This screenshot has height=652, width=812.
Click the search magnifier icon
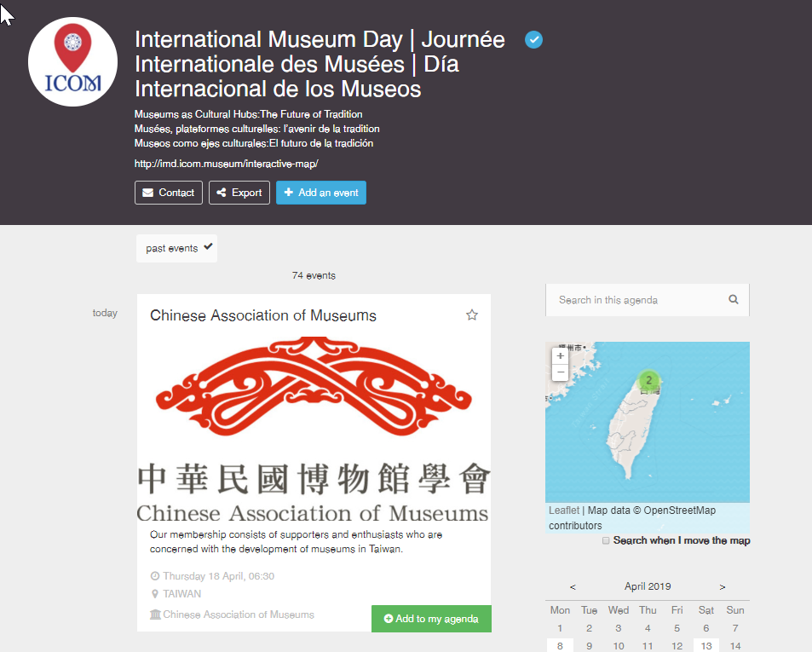click(x=734, y=299)
